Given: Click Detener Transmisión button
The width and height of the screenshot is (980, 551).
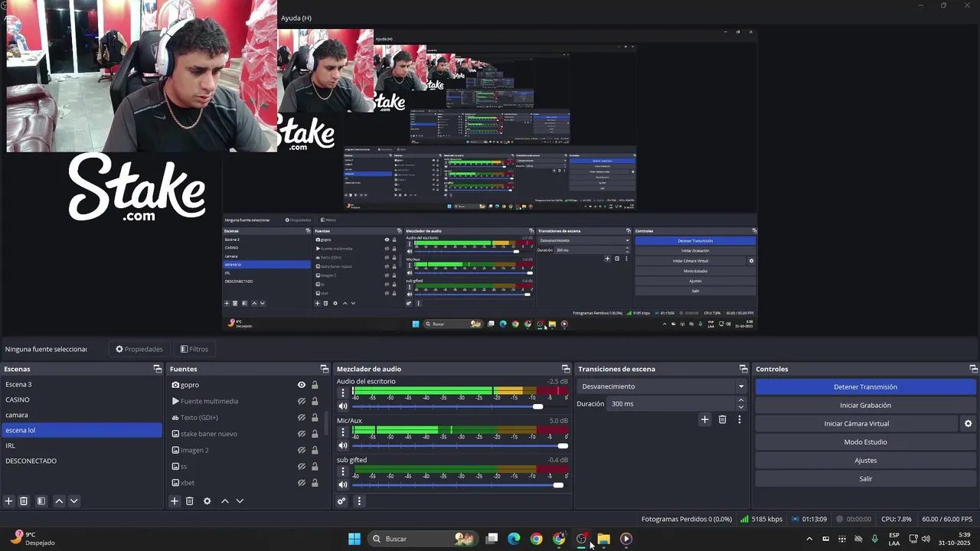Looking at the screenshot, I should (x=865, y=387).
